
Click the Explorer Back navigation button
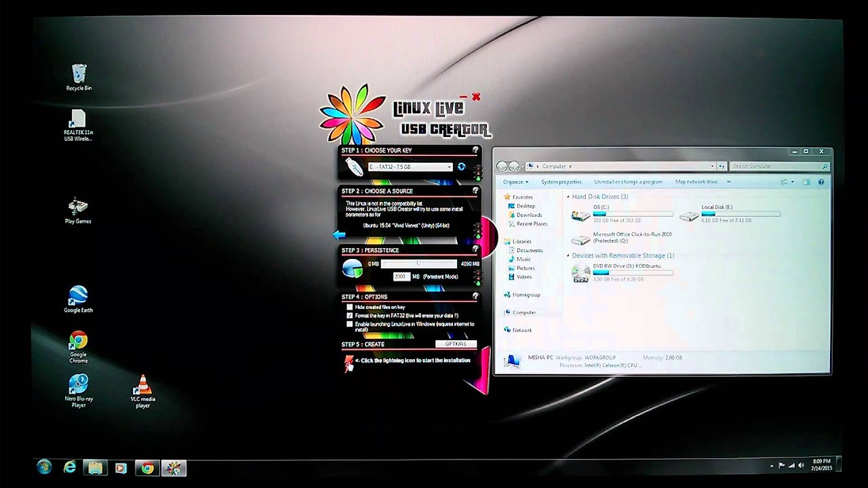pos(502,166)
